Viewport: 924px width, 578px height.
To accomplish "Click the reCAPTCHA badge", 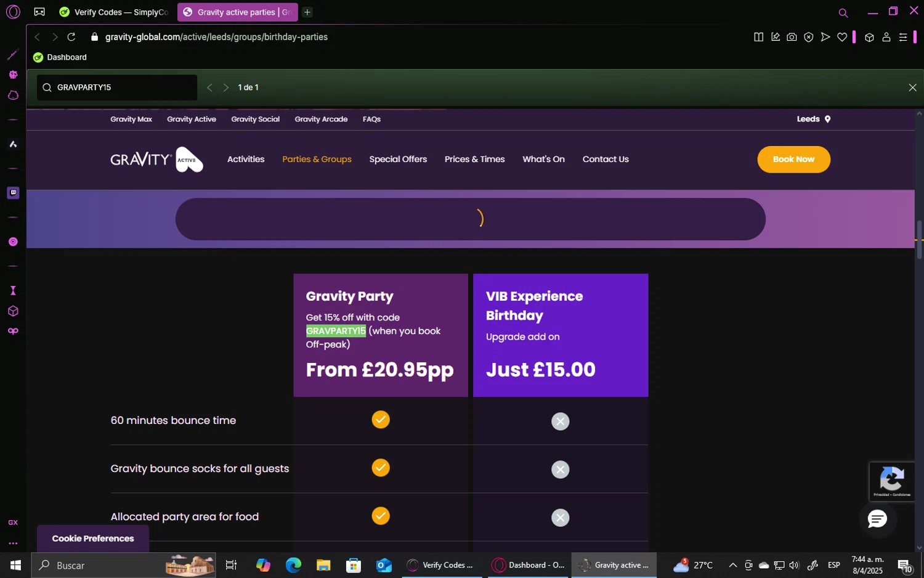I will pyautogui.click(x=891, y=481).
